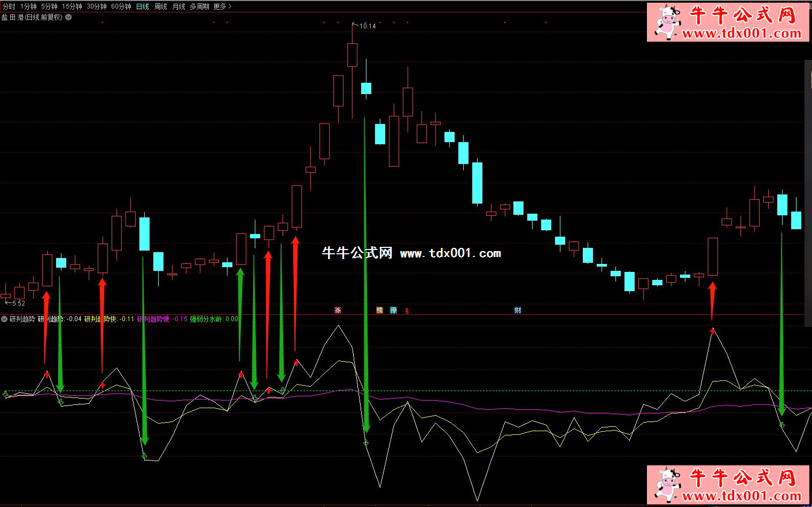The image size is (812, 507).
Task: Click the 研判趋势慢: -0.15 value label
Action: 162,319
